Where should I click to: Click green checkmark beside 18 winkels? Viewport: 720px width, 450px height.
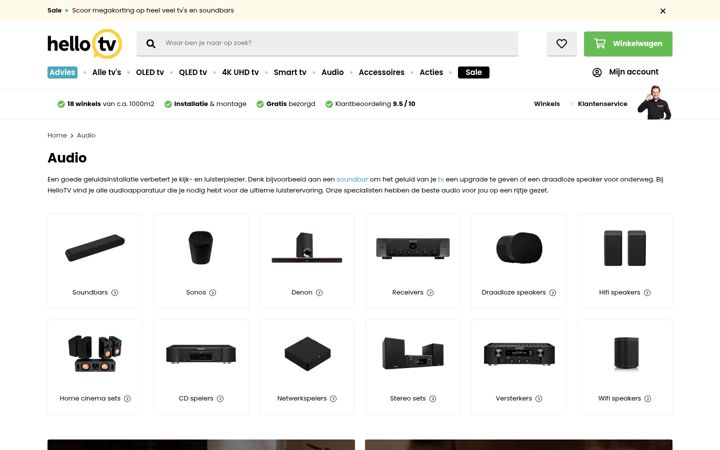pos(61,104)
